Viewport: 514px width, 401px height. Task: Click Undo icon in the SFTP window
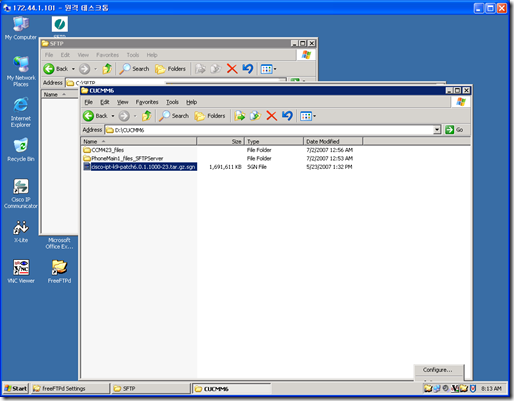[248, 69]
